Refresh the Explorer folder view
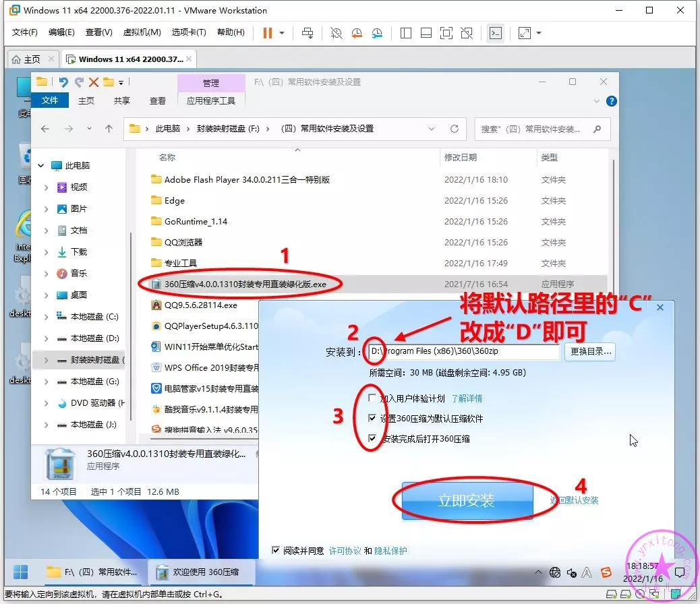Viewport: 700px width, 604px height. point(455,129)
